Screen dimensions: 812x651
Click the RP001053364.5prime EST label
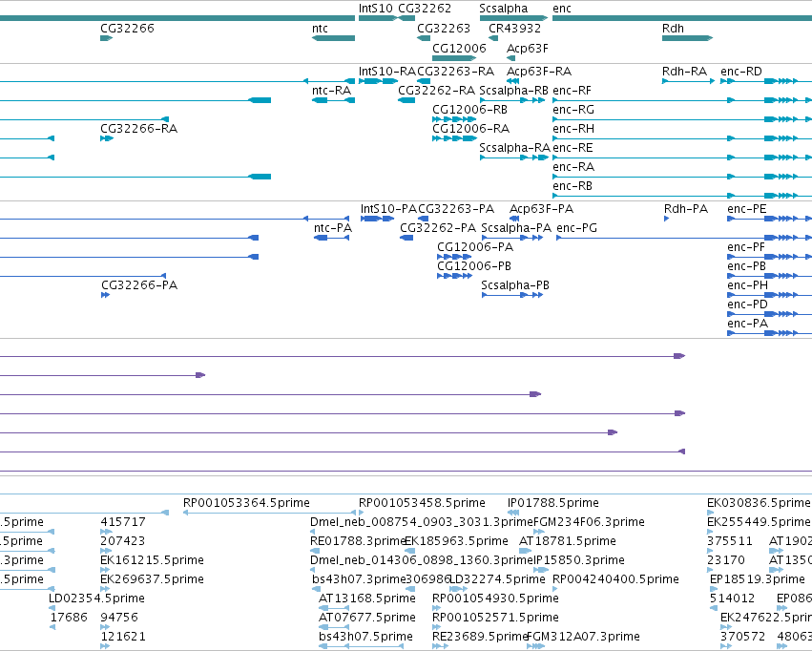(246, 503)
